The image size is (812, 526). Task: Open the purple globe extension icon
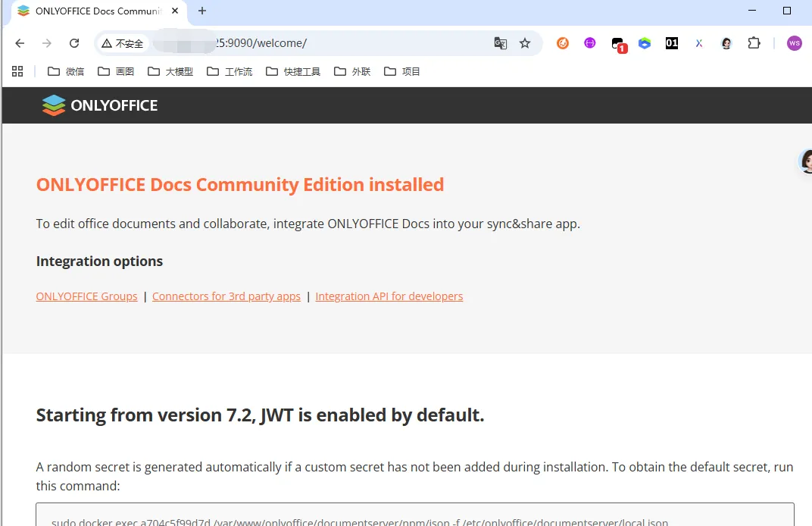[x=590, y=43]
